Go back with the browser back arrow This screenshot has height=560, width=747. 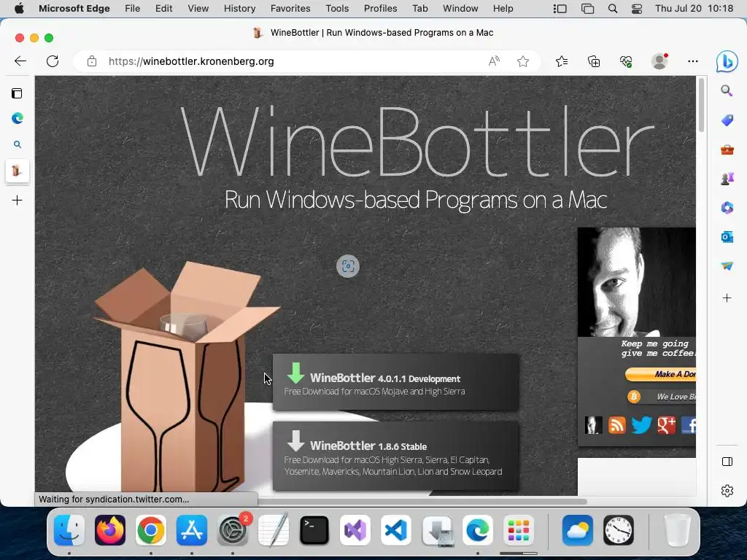(x=20, y=61)
